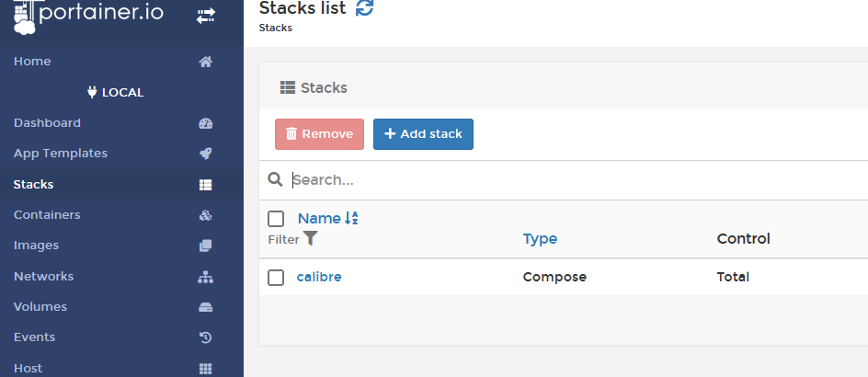Click the Dashboard gauge icon
The width and height of the screenshot is (868, 377).
pos(206,123)
